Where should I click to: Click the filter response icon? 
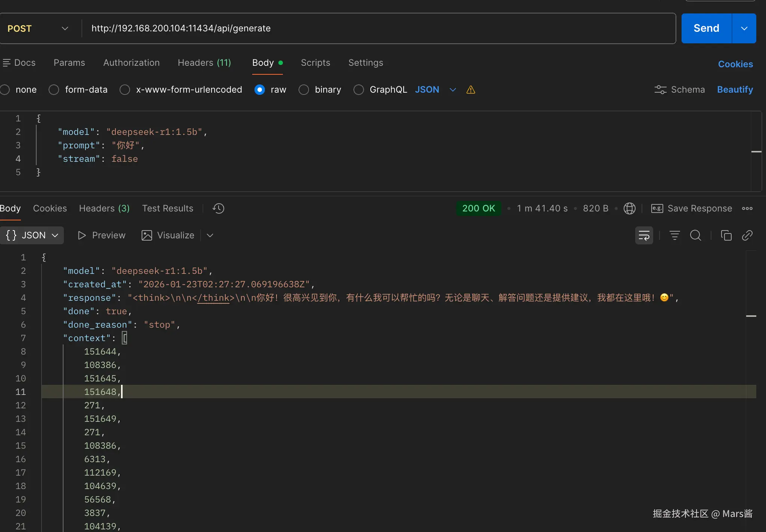click(x=674, y=235)
